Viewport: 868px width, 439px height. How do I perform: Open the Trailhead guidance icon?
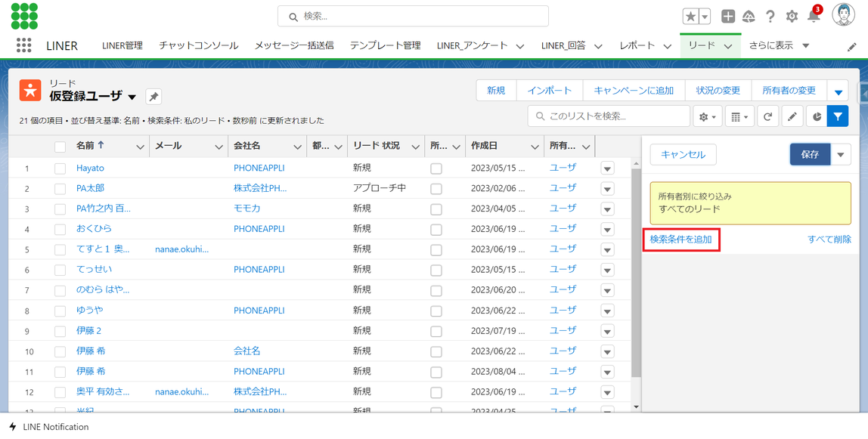point(749,17)
